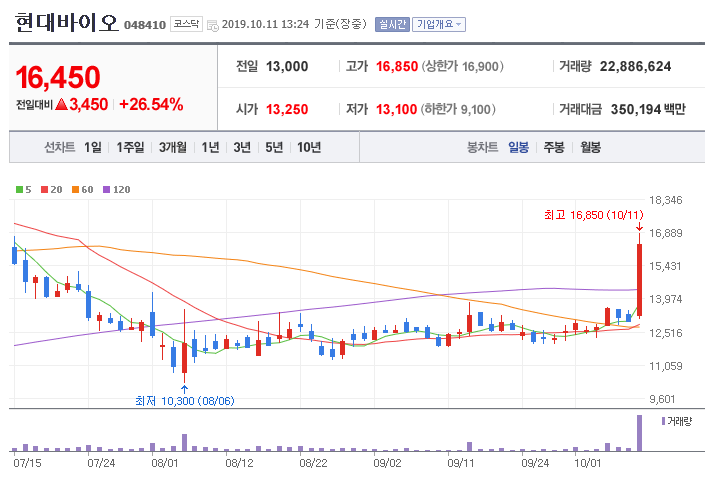Click the 10/01 date label on axis
This screenshot has height=485, width=705.
[588, 463]
